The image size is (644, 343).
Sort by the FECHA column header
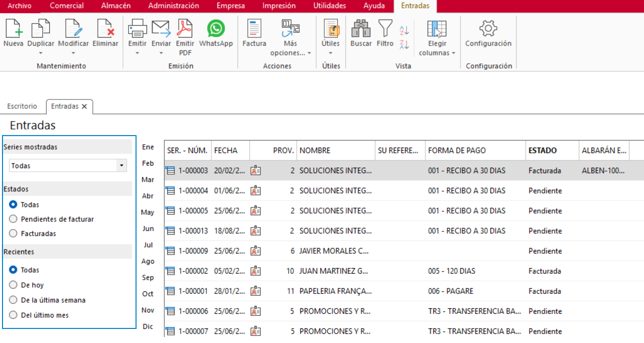tap(230, 150)
